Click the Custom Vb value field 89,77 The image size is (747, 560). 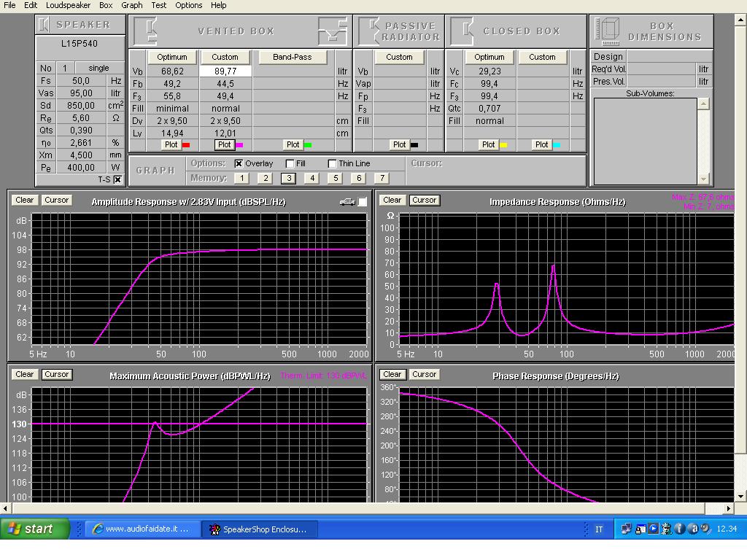point(225,71)
